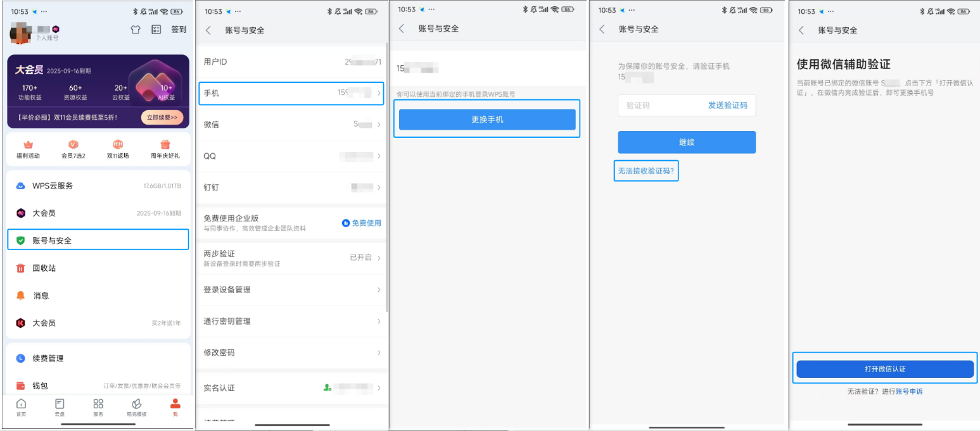Expand the 微信 row chevron
Screen dimensions: 980x431
point(379,125)
